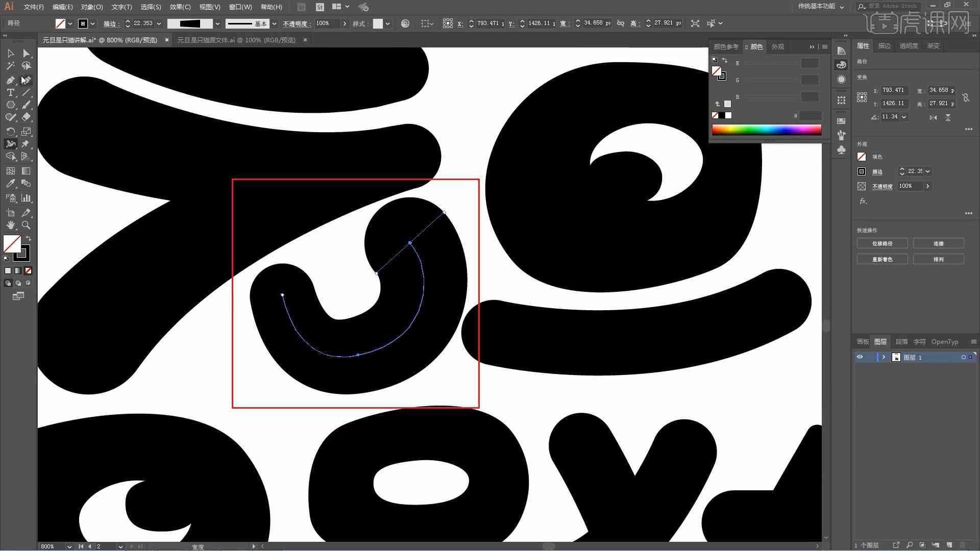
Task: Toggle layer 1 visibility eye icon
Action: pos(860,357)
